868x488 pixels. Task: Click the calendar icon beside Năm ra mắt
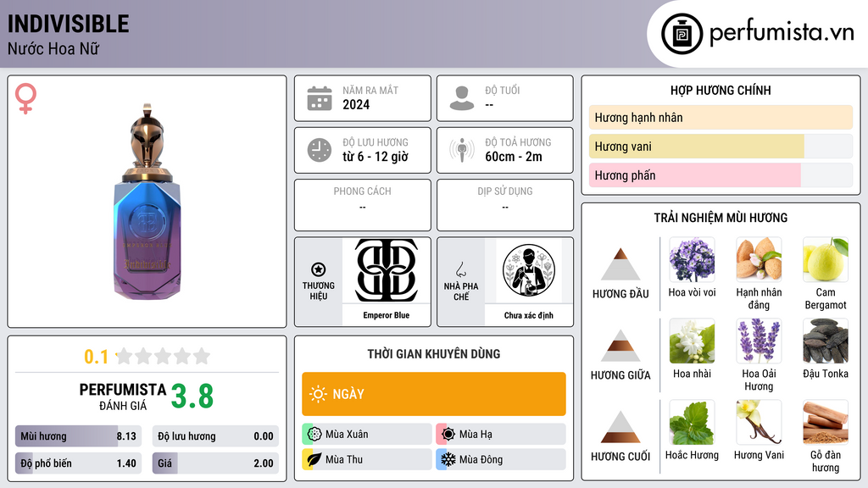(320, 98)
